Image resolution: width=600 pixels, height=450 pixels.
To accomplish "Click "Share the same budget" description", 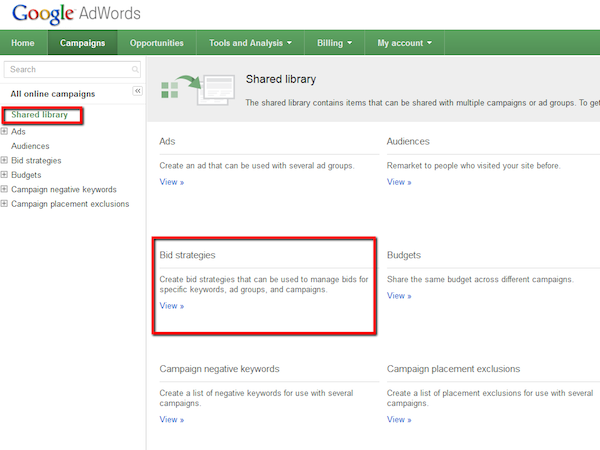I will (x=480, y=279).
